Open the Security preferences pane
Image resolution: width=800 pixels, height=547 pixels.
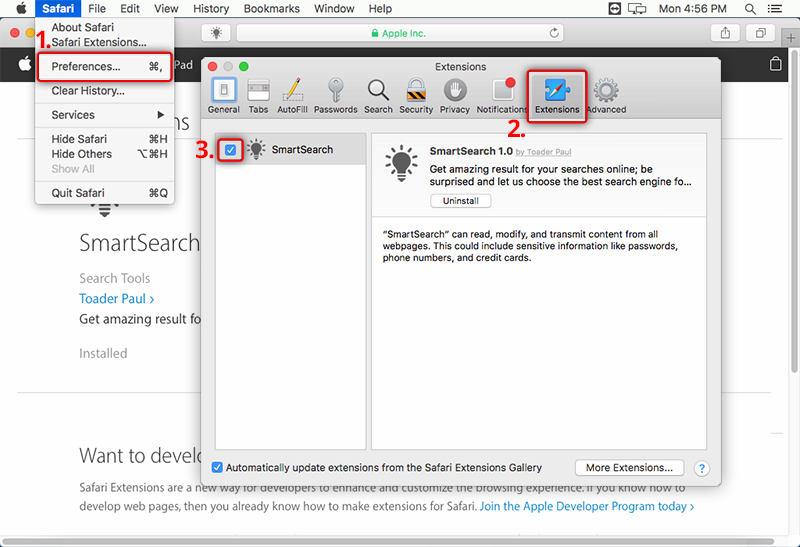tap(416, 96)
